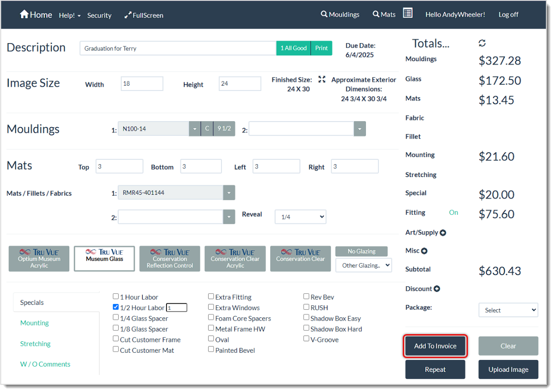
Task: Check the V-Groove option
Action: coord(306,338)
